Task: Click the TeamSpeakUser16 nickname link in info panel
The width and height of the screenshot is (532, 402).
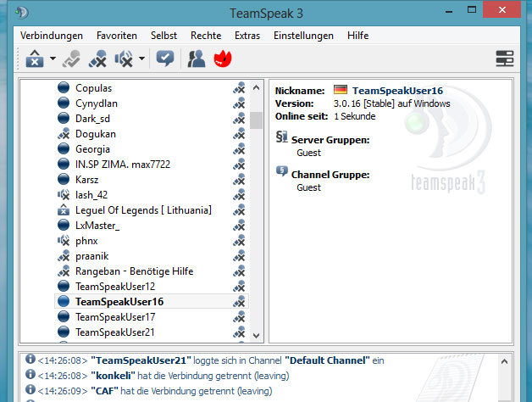Action: [397, 91]
